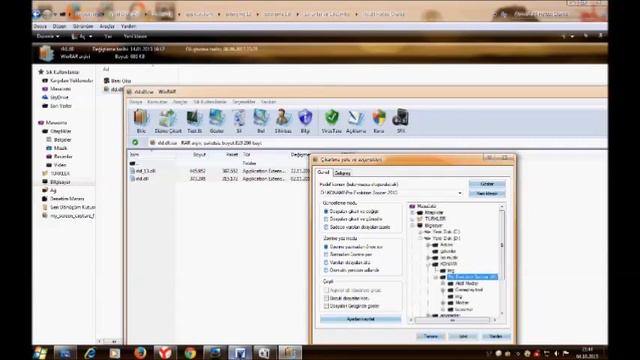Open the destination path dropdown arrow
The width and height of the screenshot is (640, 360).
(x=460, y=193)
